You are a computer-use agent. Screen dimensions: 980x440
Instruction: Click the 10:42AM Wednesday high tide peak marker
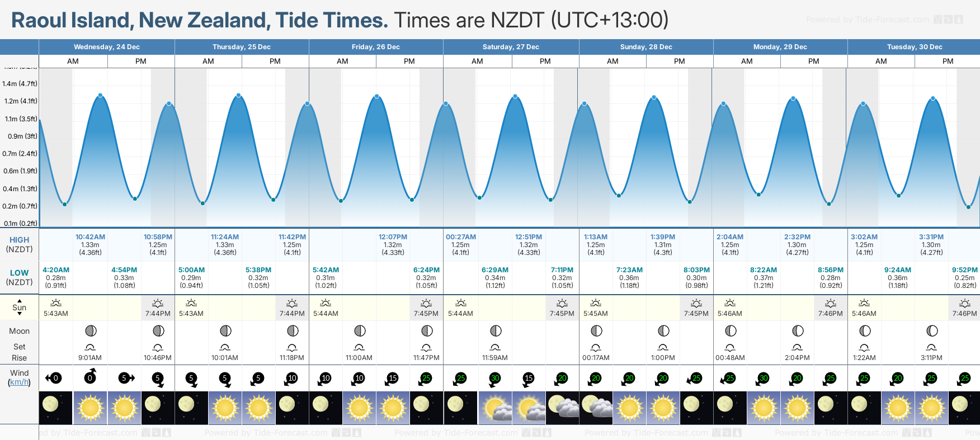pyautogui.click(x=101, y=96)
